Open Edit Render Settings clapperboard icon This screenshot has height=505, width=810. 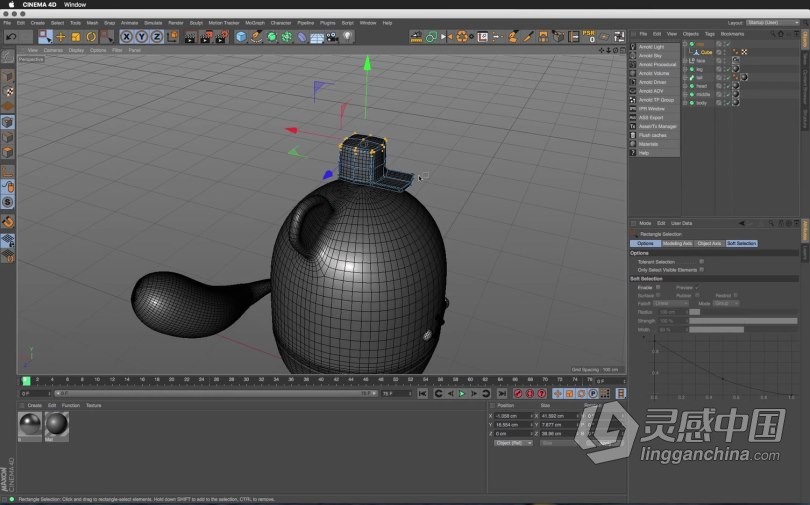(222, 37)
